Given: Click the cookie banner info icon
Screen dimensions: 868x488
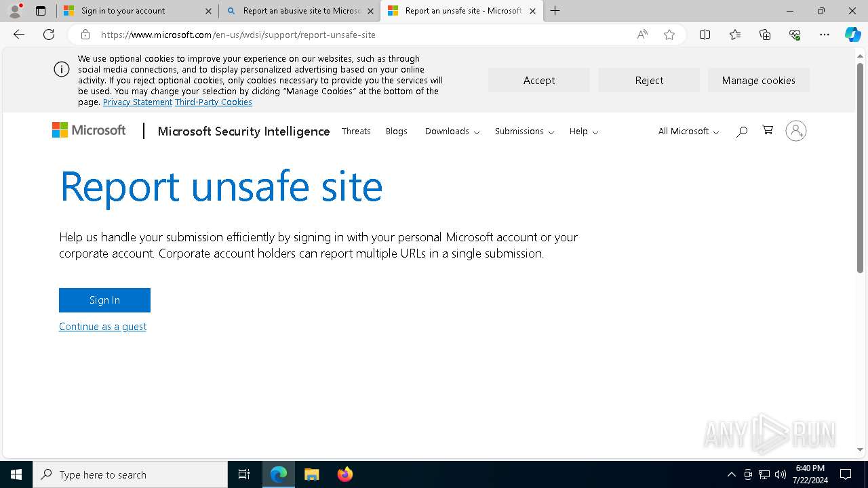Looking at the screenshot, I should coord(62,69).
